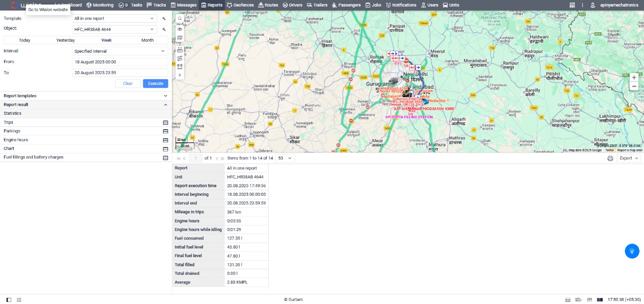The height and width of the screenshot is (304, 644).
Task: Click wrench icon beside Object field
Action: click(x=164, y=29)
